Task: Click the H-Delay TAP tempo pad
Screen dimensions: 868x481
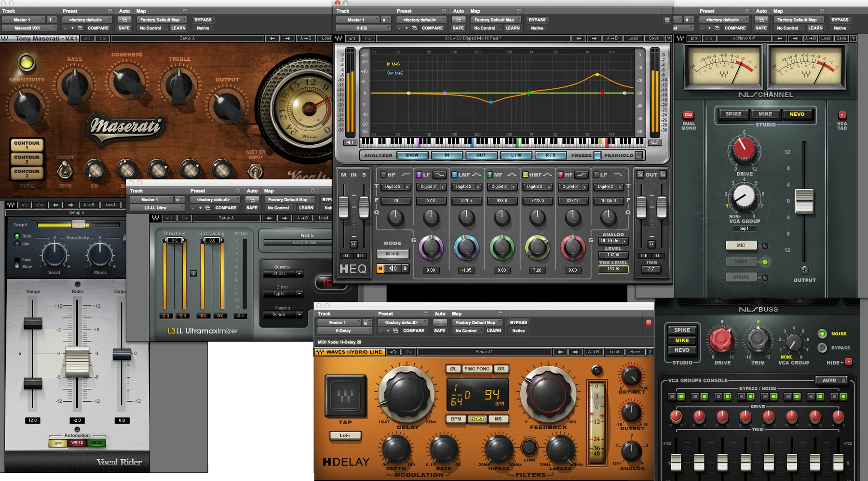Action: coord(345,396)
